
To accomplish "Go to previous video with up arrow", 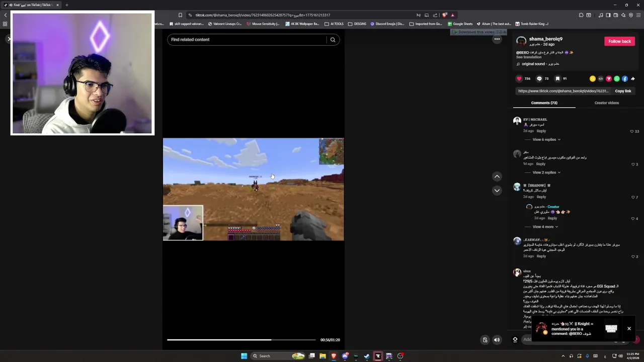I will [497, 176].
